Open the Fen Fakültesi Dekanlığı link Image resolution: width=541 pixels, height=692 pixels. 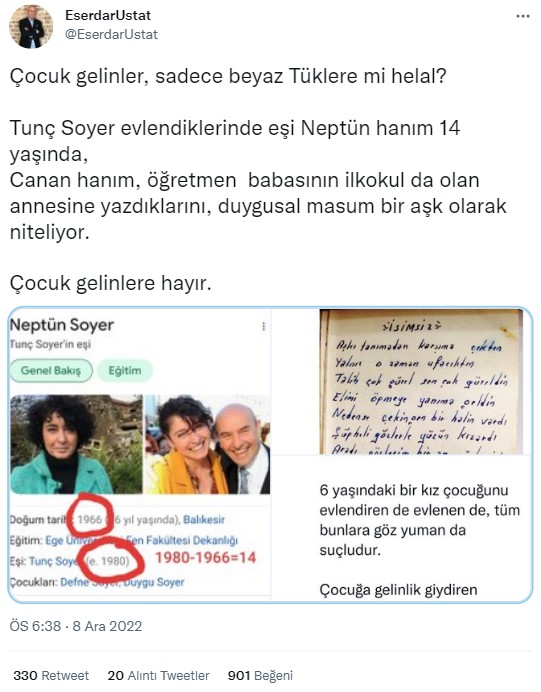click(181, 540)
